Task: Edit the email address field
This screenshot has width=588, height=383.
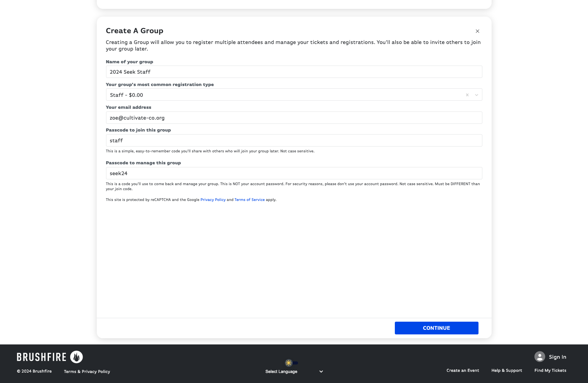Action: click(294, 118)
